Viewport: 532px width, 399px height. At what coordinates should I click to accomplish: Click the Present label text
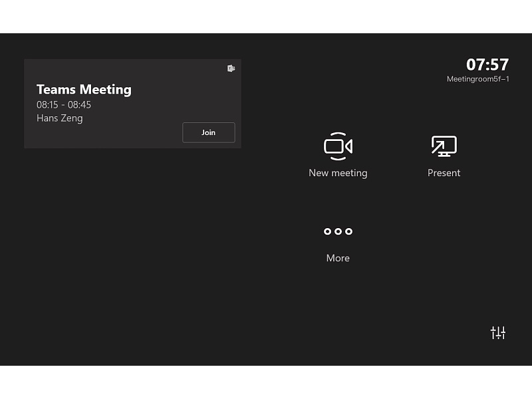pyautogui.click(x=444, y=173)
